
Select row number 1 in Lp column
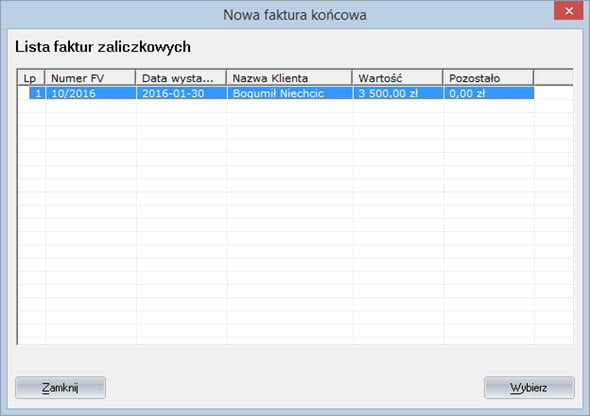(x=37, y=93)
